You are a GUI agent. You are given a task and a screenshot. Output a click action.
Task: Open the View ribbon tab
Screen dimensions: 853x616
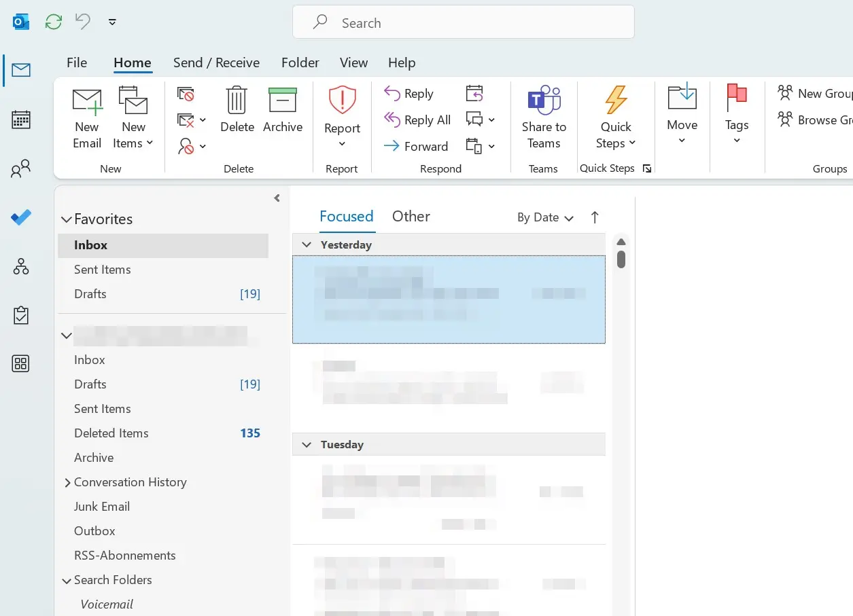click(353, 62)
